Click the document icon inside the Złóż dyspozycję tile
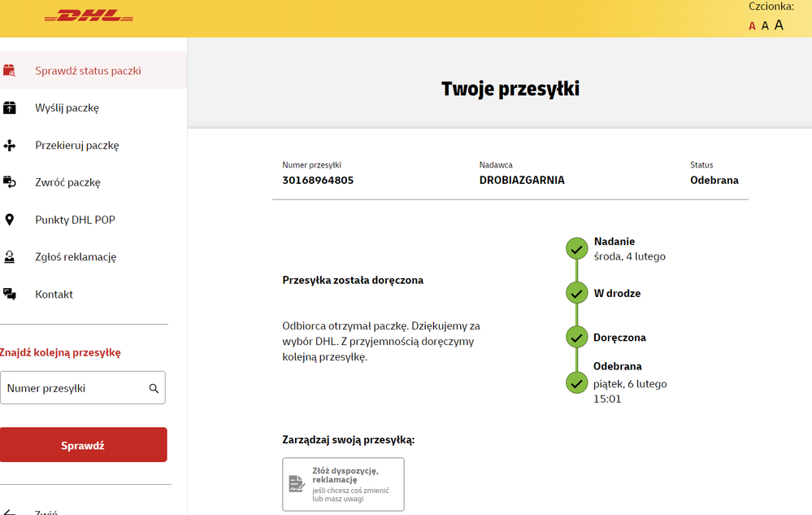Viewport: 812px width, 515px height. pyautogui.click(x=297, y=482)
